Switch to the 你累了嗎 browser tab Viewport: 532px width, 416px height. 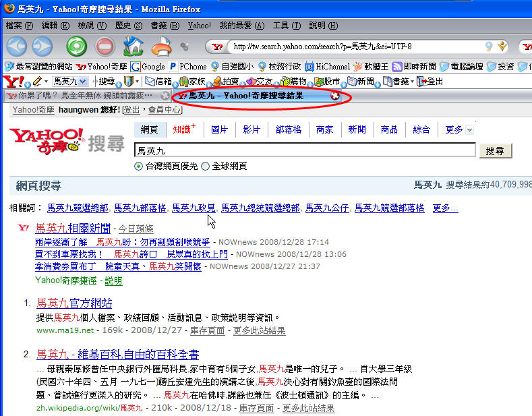click(88, 96)
